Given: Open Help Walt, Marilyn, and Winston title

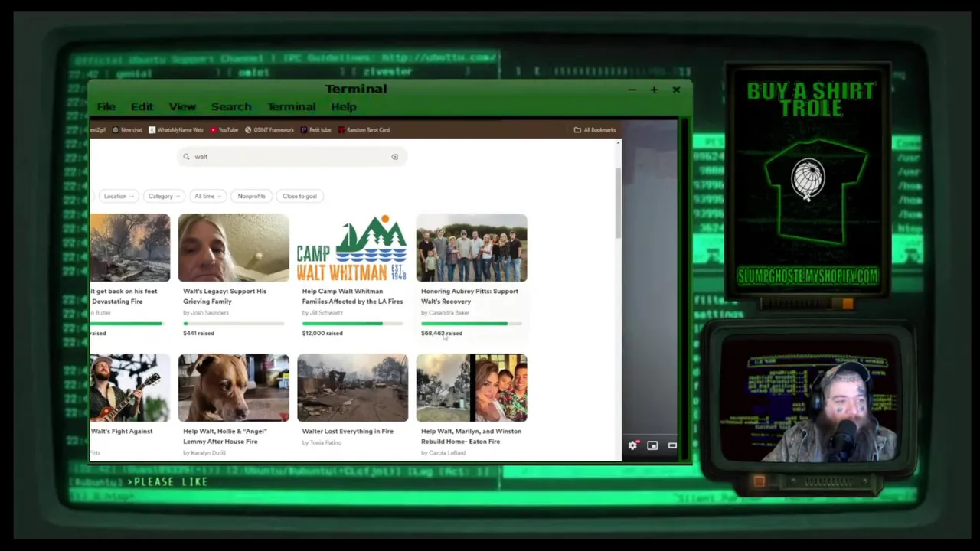Looking at the screenshot, I should 471,436.
